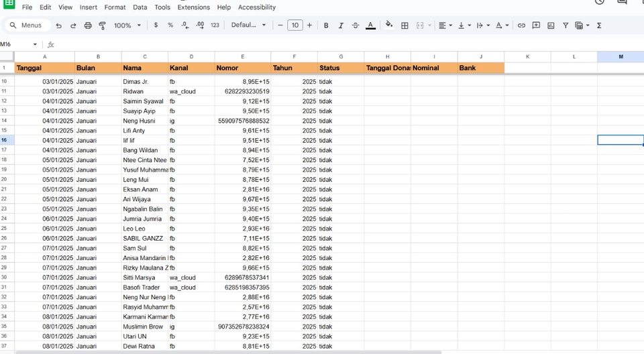Toggle strikethrough formatting
Image resolution: width=644 pixels, height=354 pixels.
356,25
